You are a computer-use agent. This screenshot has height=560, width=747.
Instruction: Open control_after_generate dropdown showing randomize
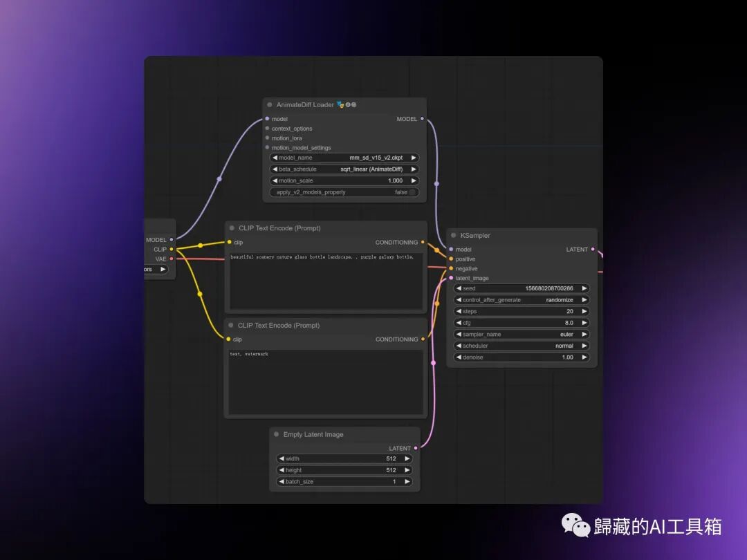(522, 300)
